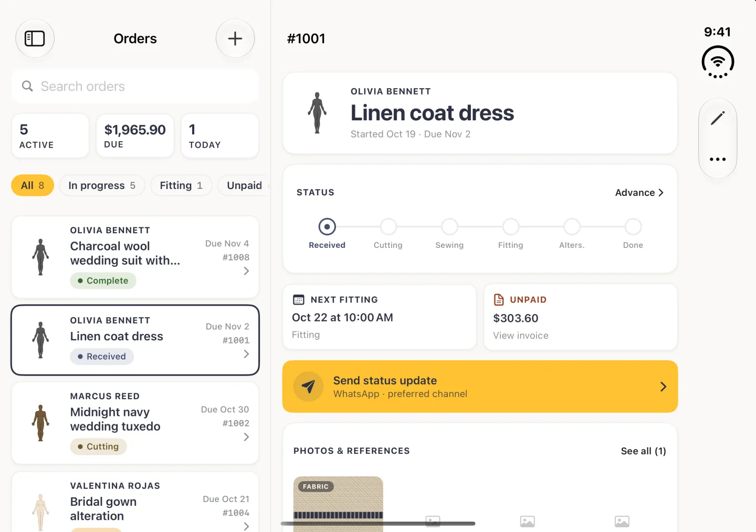Screen dimensions: 756x532
Task: Click the Next Fitting calendar icon
Action: tap(298, 299)
